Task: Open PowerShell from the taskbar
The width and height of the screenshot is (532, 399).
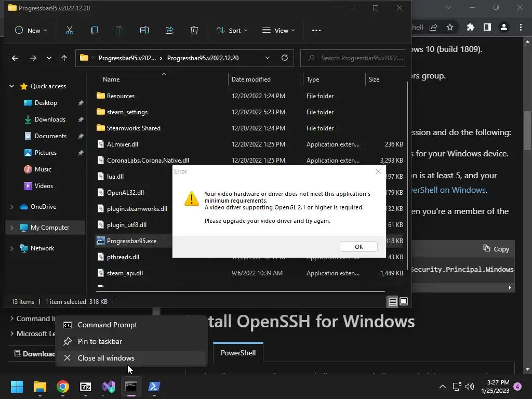Action: (154, 387)
